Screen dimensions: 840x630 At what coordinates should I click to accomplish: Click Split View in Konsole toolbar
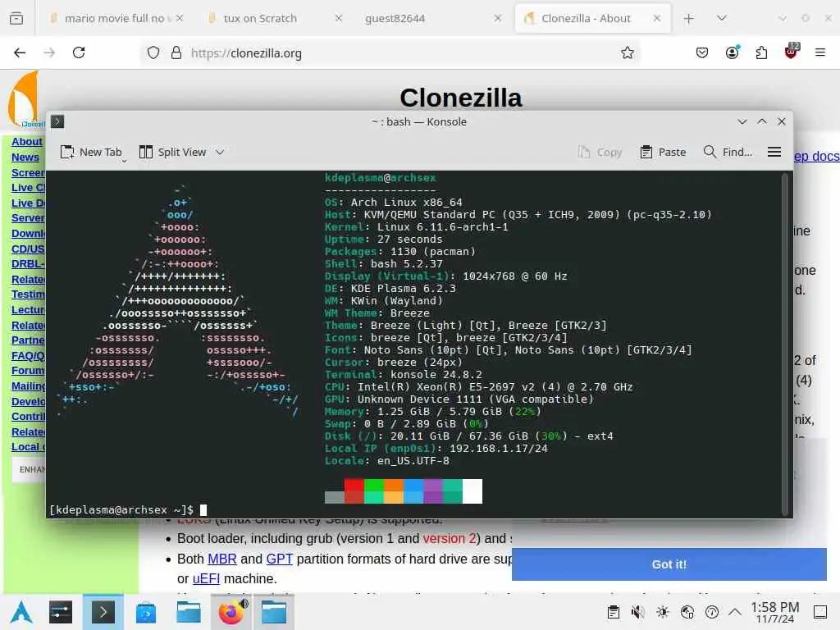[172, 152]
